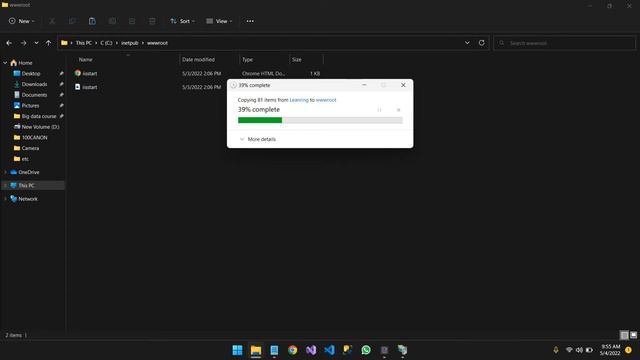Go forward with the right arrow
640x360 pixels.
[x=23, y=43]
